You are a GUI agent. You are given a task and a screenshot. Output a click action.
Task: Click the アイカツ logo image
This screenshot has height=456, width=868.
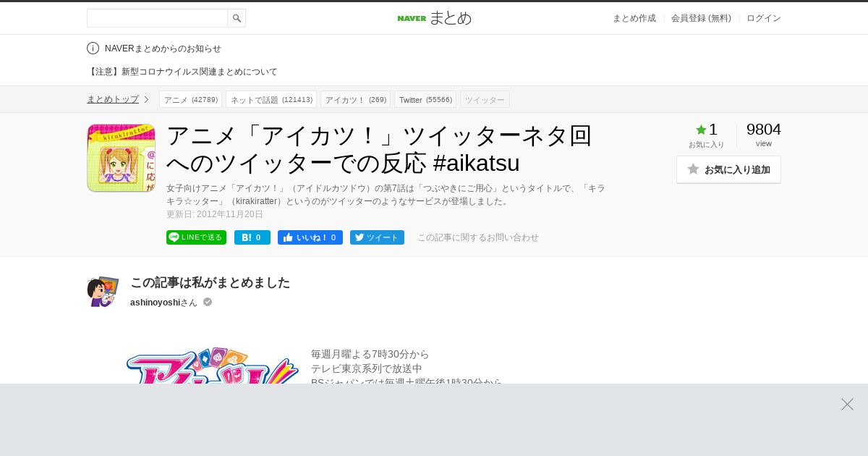tap(212, 366)
